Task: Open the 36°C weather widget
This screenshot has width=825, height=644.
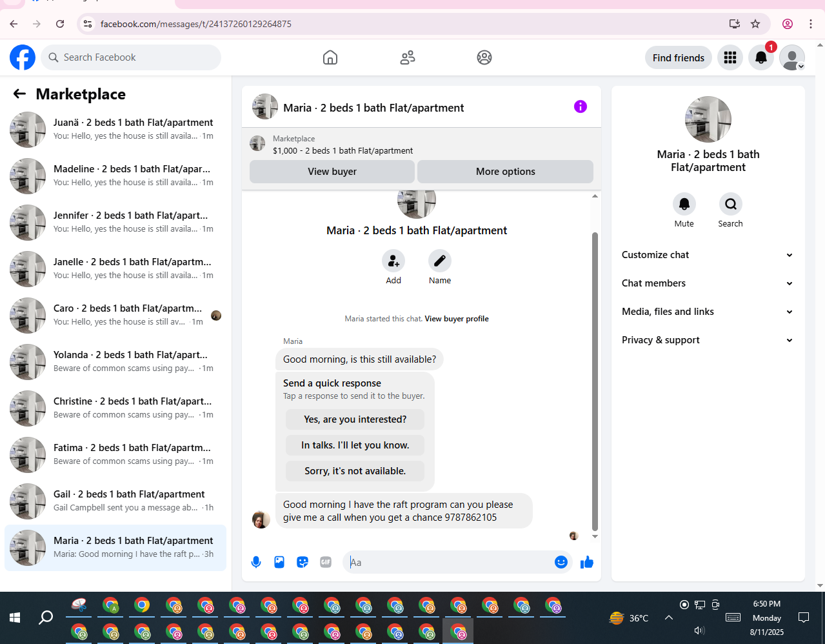Action: (x=630, y=618)
